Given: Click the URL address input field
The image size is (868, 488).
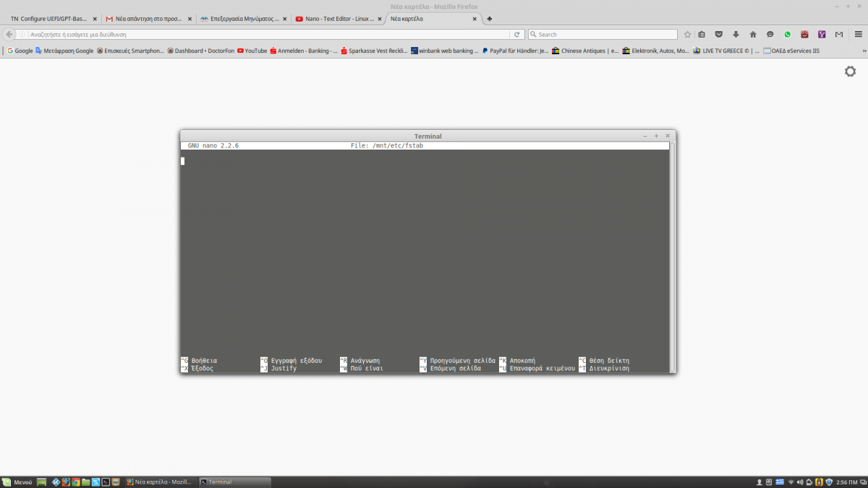Looking at the screenshot, I should pyautogui.click(x=269, y=34).
